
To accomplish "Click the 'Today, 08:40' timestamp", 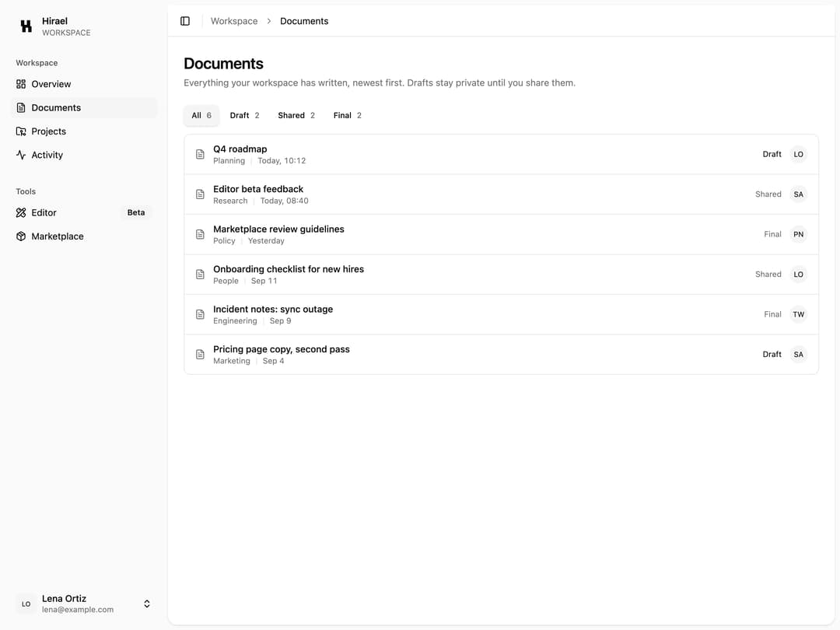I will pos(285,201).
